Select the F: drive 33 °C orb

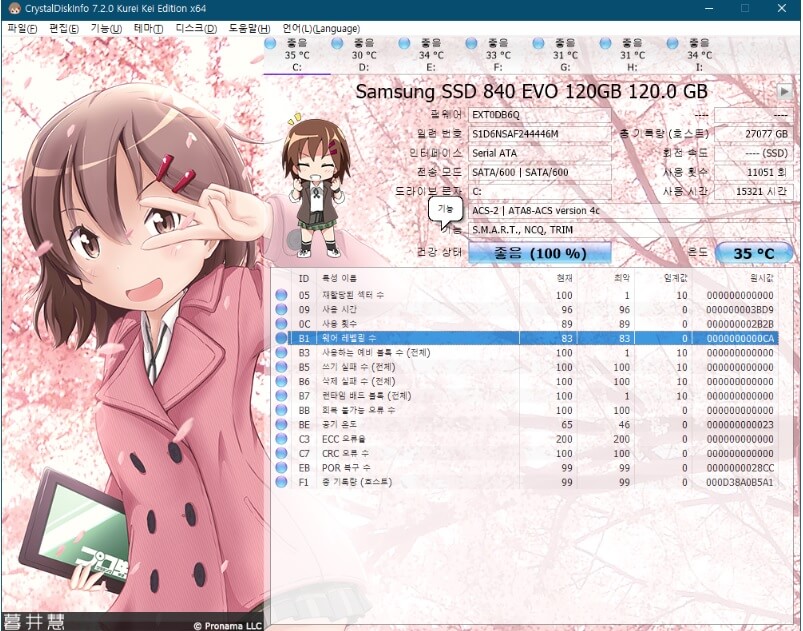pyautogui.click(x=471, y=44)
